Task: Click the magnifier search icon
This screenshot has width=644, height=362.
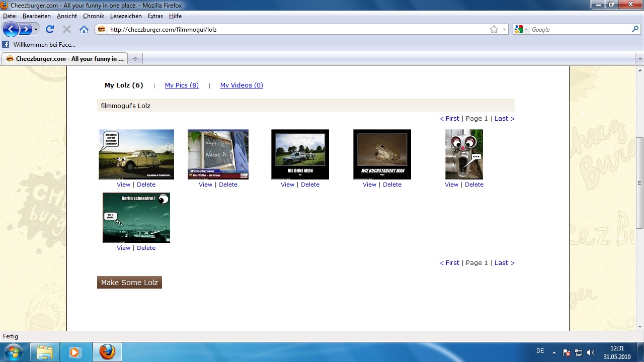Action: (x=635, y=30)
